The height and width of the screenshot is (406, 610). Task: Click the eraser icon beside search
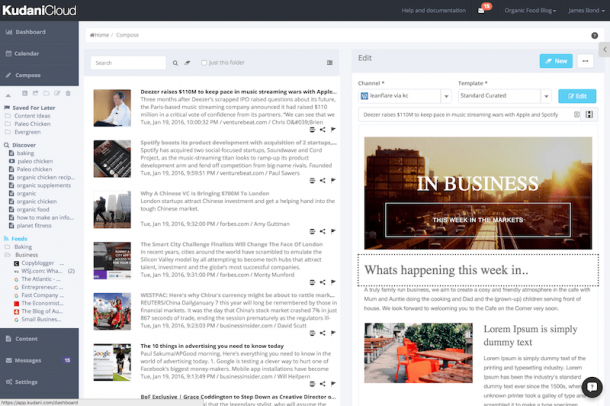pos(187,63)
